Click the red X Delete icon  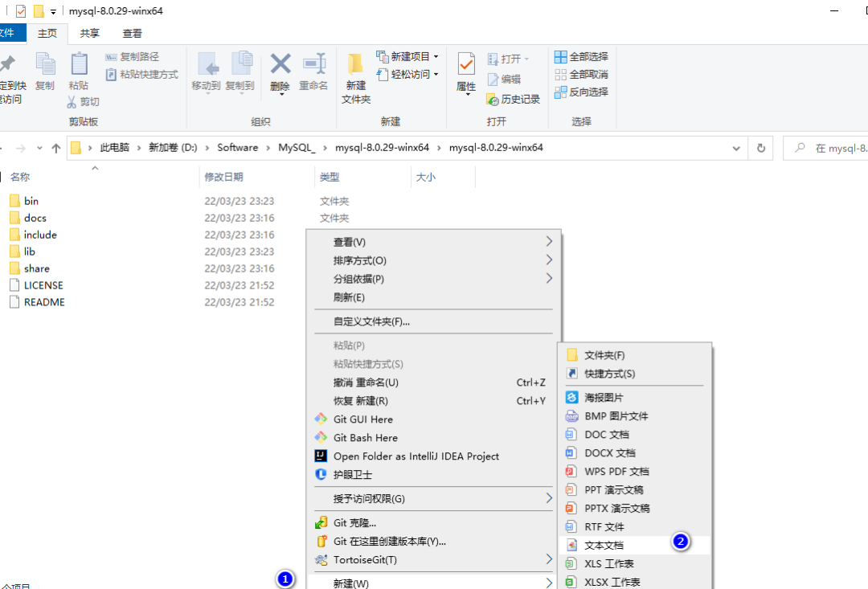coord(280,63)
